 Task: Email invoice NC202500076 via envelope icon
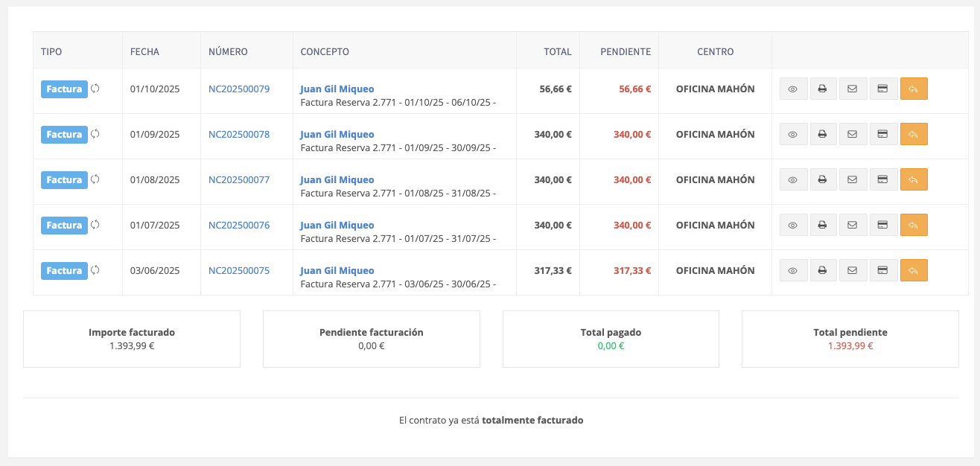[x=853, y=225]
